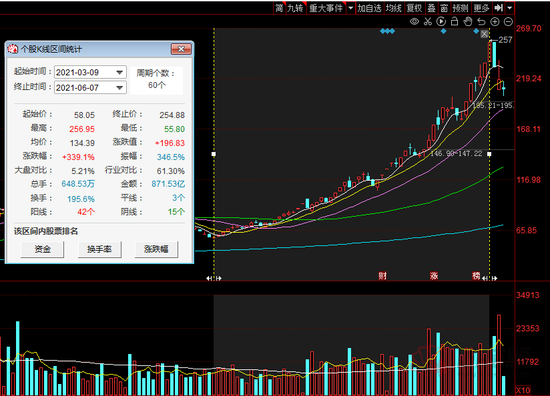
Task: Click the 简 toolbar button
Action: tap(279, 8)
